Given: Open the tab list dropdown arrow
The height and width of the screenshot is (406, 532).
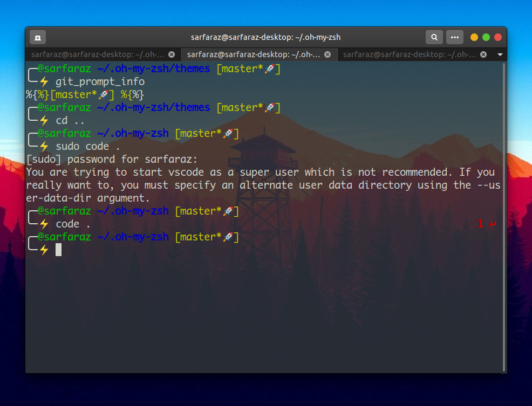Looking at the screenshot, I should (x=500, y=54).
